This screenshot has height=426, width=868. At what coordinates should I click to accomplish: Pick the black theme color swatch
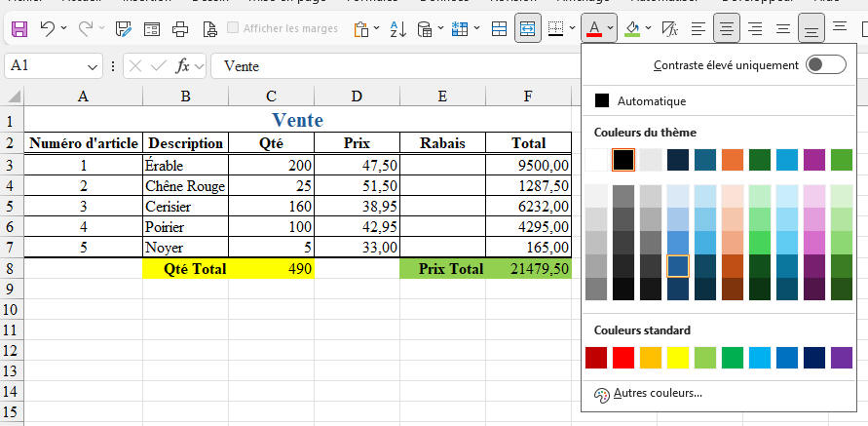[x=623, y=160]
